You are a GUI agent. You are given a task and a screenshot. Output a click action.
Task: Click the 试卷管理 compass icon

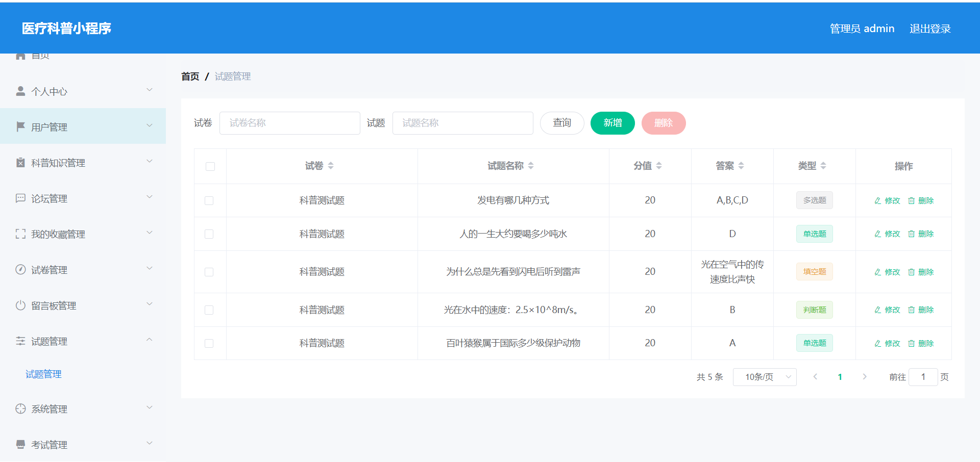20,269
